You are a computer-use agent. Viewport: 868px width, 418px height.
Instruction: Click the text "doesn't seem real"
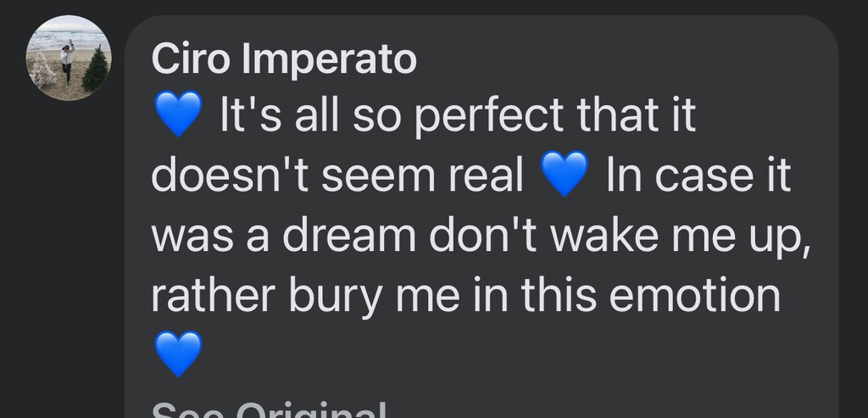[x=337, y=176]
